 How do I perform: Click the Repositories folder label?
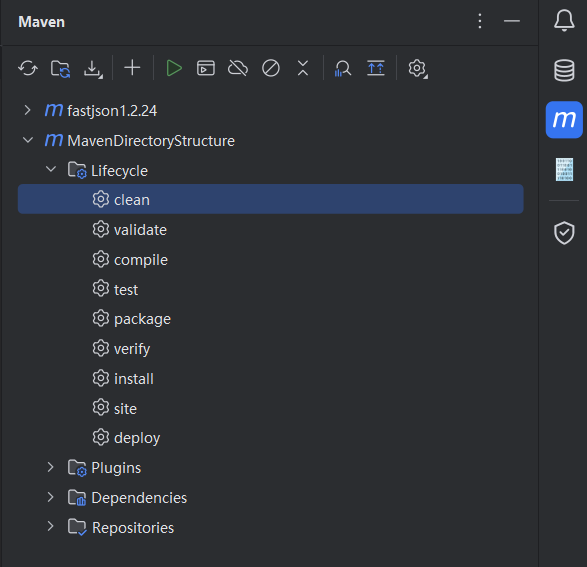tap(133, 528)
